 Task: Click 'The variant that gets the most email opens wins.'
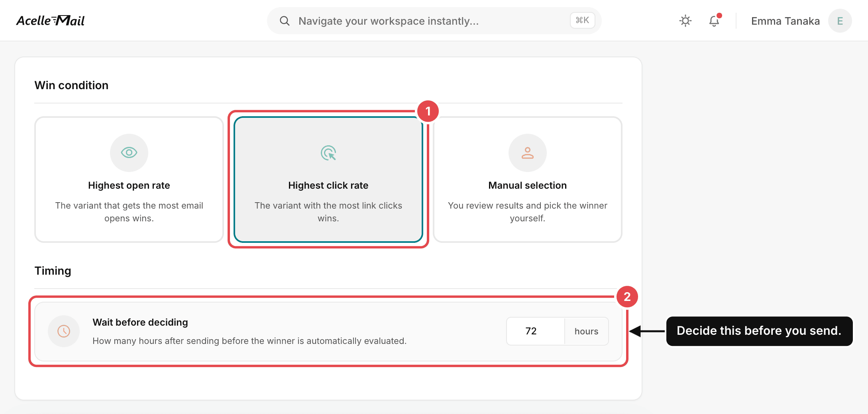(x=129, y=212)
